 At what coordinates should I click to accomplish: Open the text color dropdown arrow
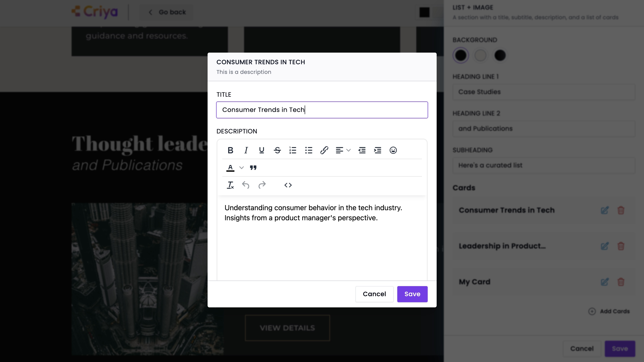[241, 168]
